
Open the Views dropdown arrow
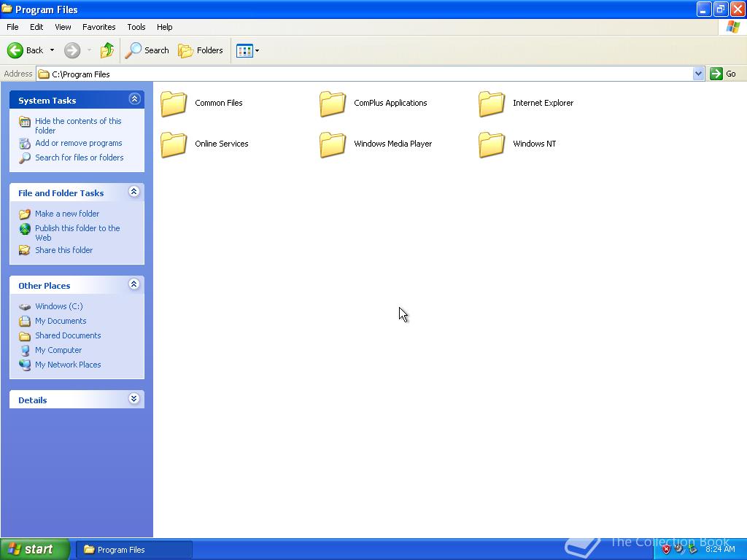pyautogui.click(x=258, y=50)
